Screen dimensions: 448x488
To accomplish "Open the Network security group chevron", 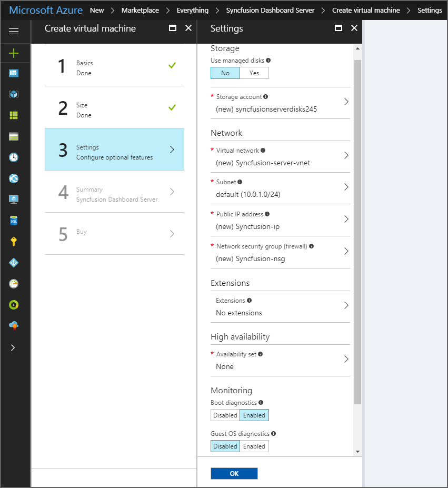I will 346,251.
